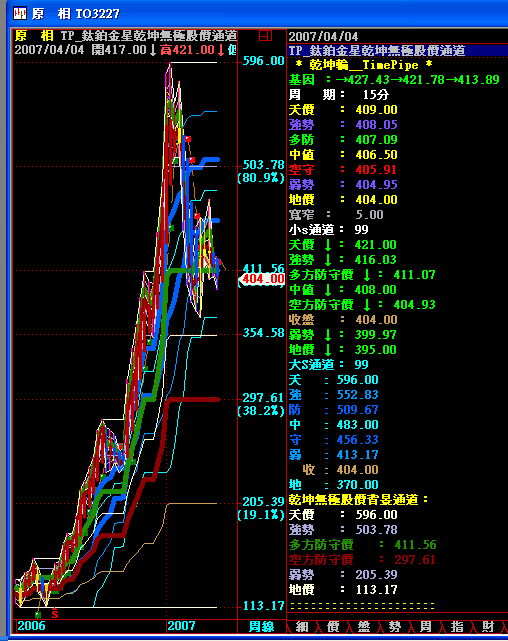The image size is (508, 641).
Task: Click the red window-layout icon above chart
Action: pyautogui.click(x=265, y=36)
